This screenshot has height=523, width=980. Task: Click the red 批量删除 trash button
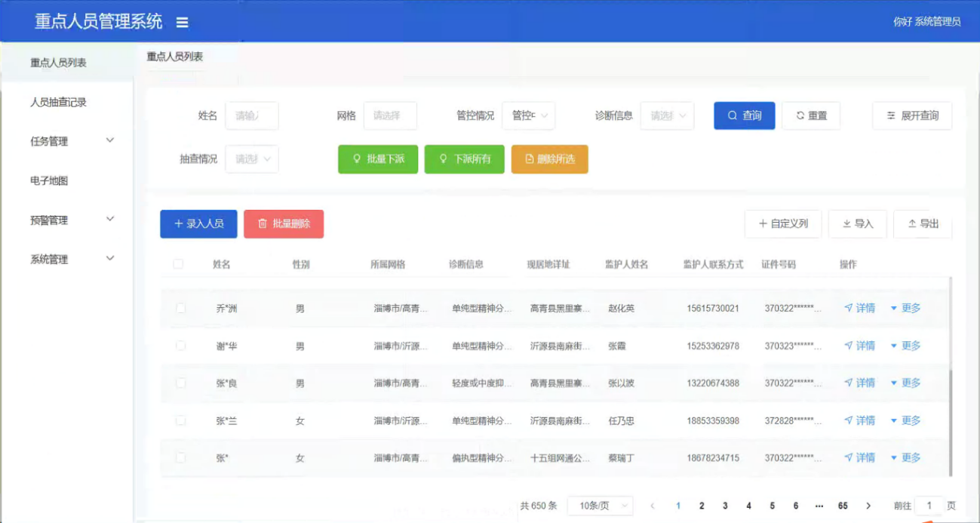[x=284, y=224]
